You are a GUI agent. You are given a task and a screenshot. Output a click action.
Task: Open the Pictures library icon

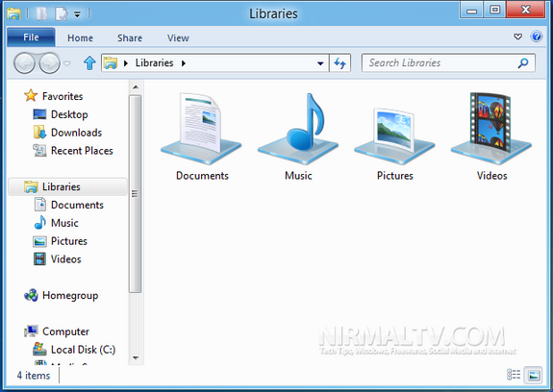click(x=394, y=135)
